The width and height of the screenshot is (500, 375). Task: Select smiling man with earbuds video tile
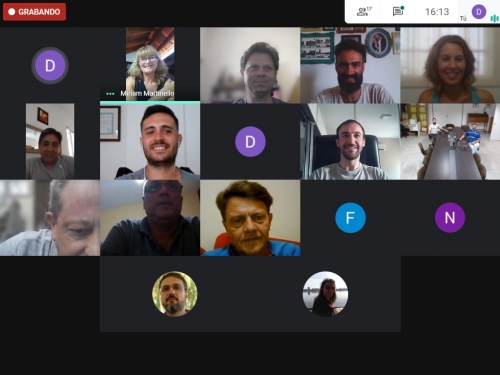point(150,142)
